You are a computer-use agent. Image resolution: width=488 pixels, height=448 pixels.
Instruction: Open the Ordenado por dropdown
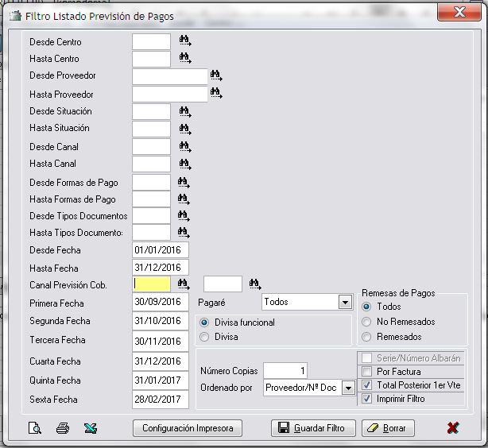click(349, 388)
